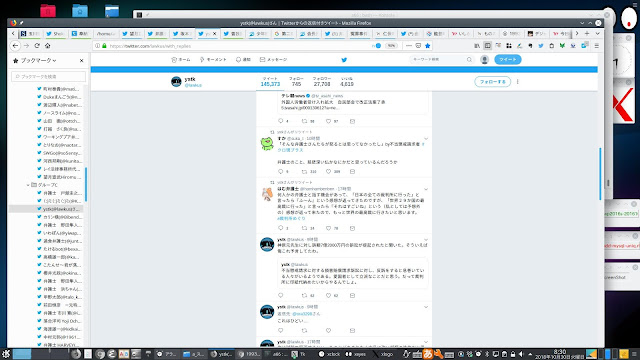View the いいね 4,619 likes list
Image resolution: width=640 pixels, height=360 pixels.
[347, 82]
